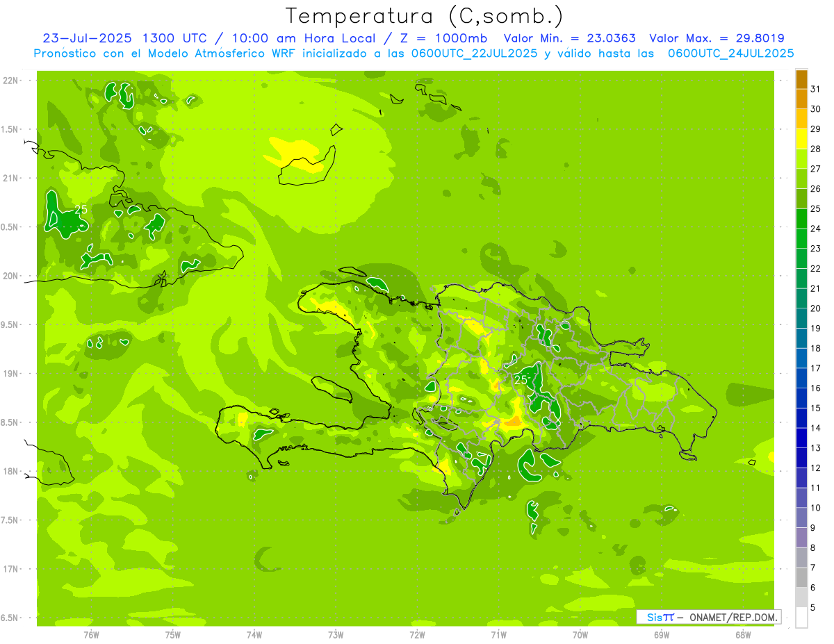
Task: Select the dark blue swatch between 13 and 14
Action: (x=801, y=438)
